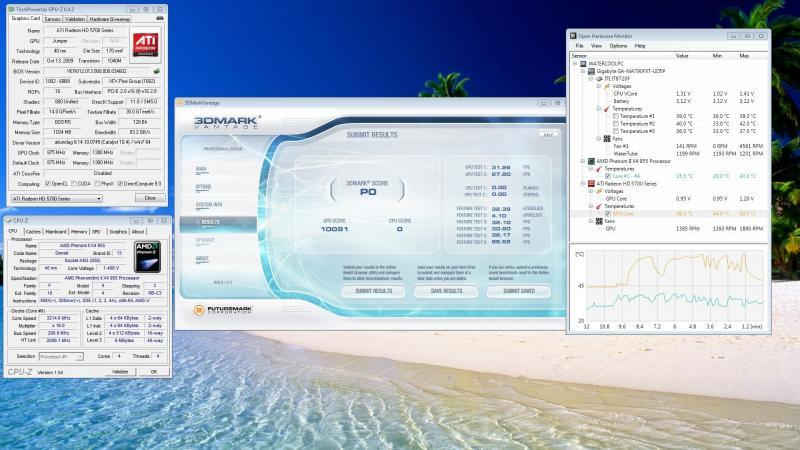
Task: Click the Fans icon under ITE IT8720F
Action: tap(607, 139)
